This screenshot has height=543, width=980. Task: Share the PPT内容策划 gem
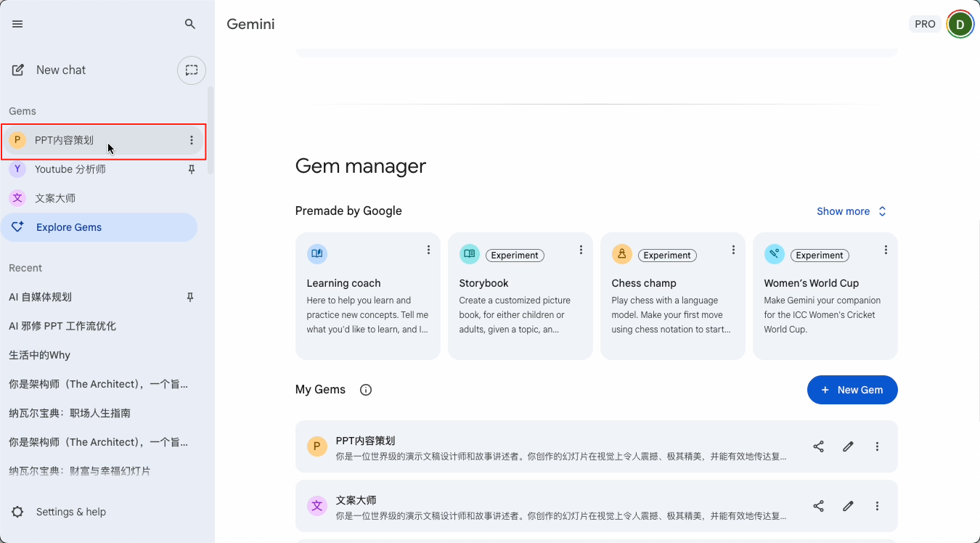[818, 446]
